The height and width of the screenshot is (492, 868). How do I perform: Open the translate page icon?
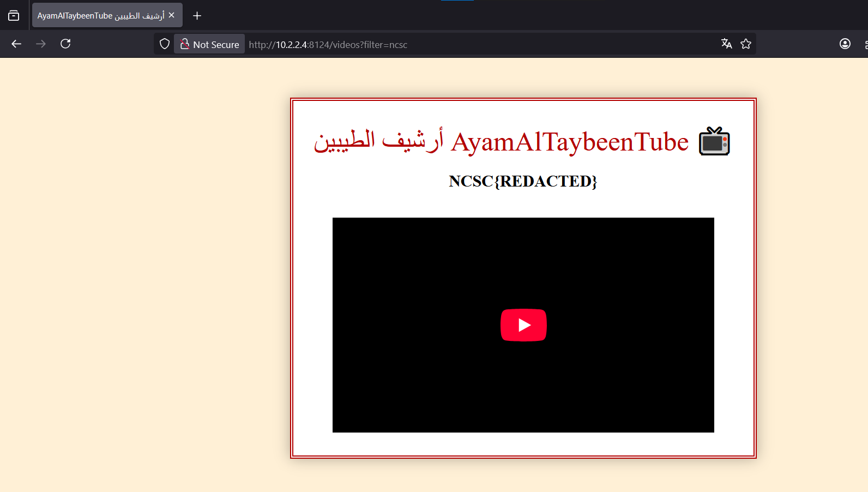[726, 44]
